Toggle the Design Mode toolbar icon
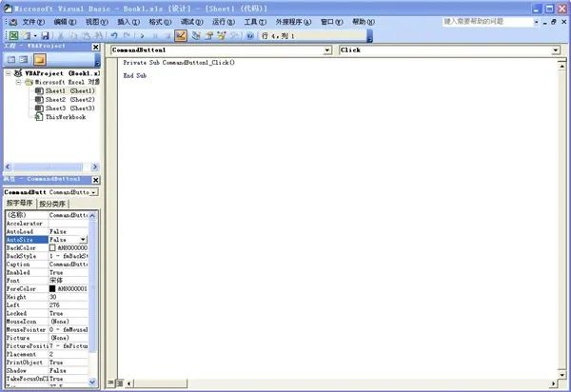 coord(181,35)
